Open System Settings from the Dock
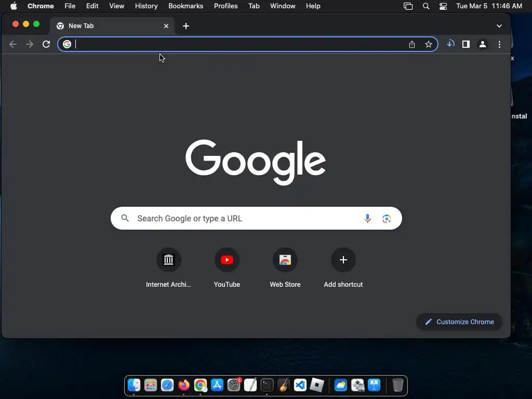 tap(234, 385)
